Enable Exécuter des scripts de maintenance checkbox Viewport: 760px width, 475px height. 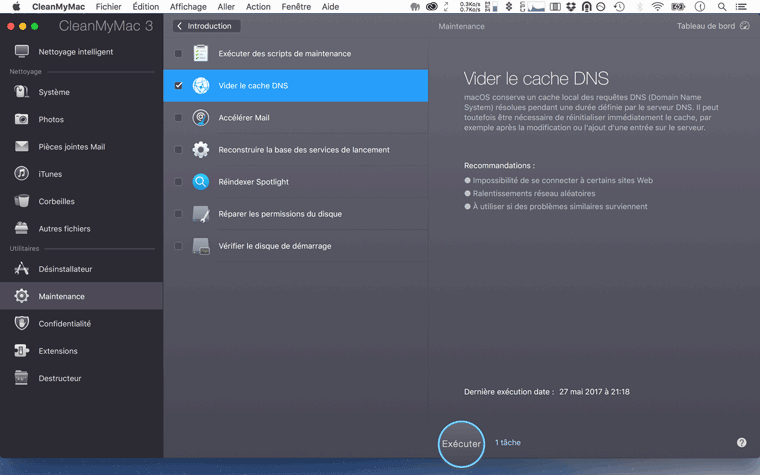click(178, 53)
